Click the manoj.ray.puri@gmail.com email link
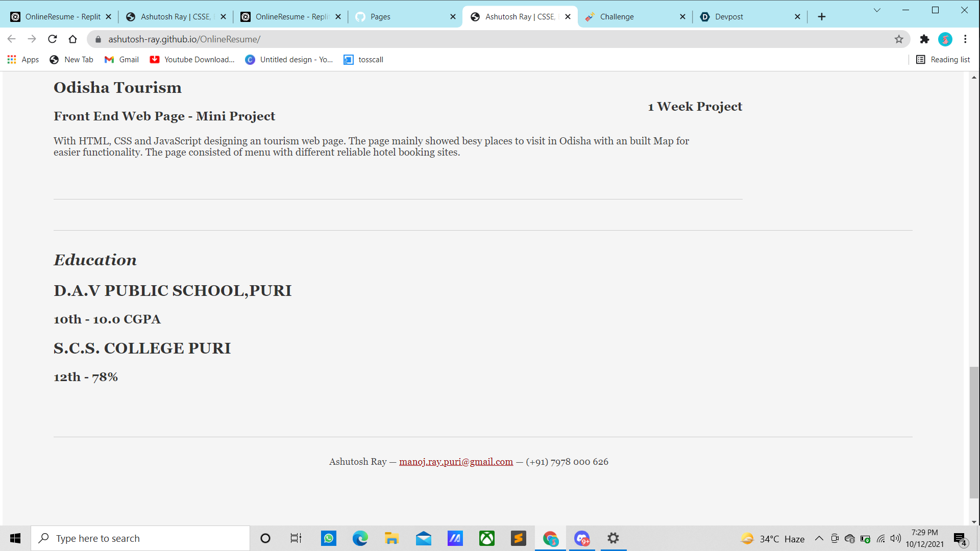The width and height of the screenshot is (980, 551). point(456,462)
